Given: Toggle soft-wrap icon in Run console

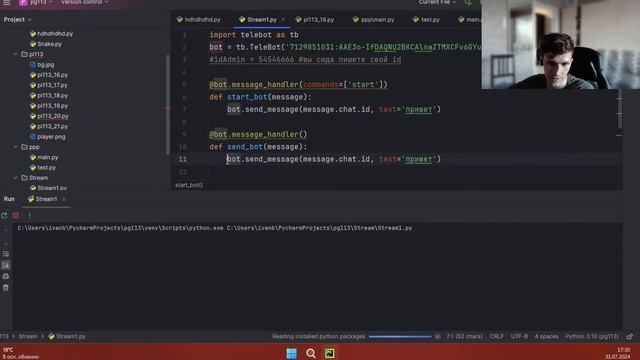Looking at the screenshot, I should [x=6, y=254].
